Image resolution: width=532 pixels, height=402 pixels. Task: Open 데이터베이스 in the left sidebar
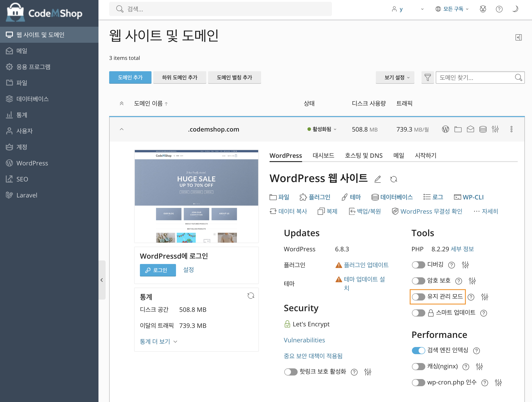[33, 99]
